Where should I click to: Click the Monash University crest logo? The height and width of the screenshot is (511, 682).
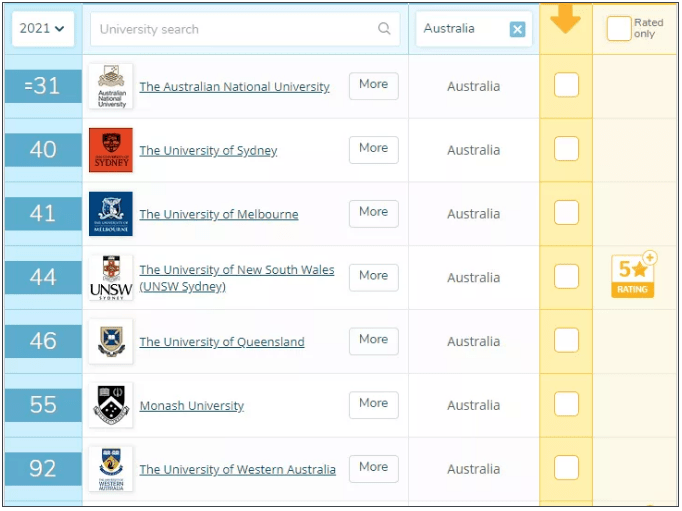click(110, 405)
